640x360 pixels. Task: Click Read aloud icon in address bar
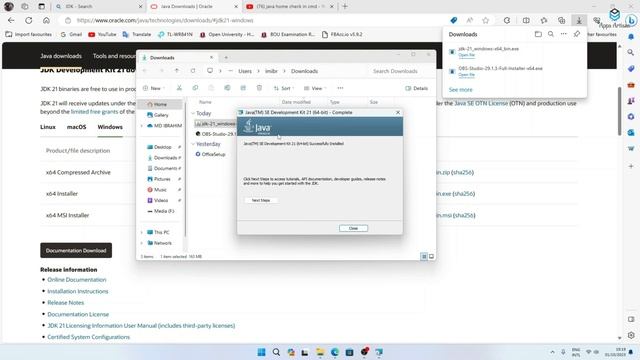click(x=469, y=20)
